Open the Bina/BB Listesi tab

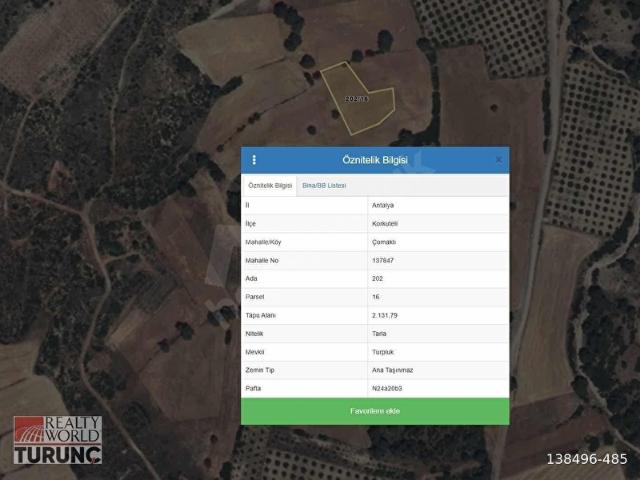pyautogui.click(x=324, y=186)
